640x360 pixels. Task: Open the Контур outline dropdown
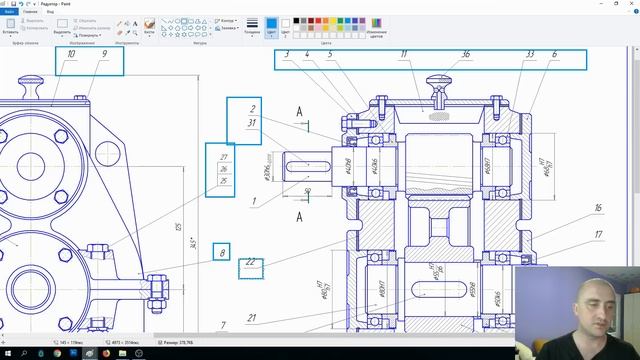pyautogui.click(x=226, y=20)
